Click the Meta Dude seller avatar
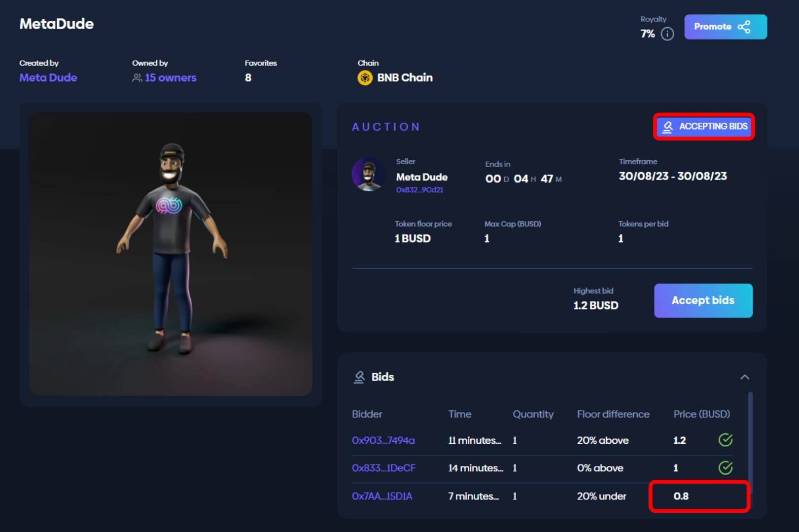This screenshot has width=799, height=532. point(369,175)
